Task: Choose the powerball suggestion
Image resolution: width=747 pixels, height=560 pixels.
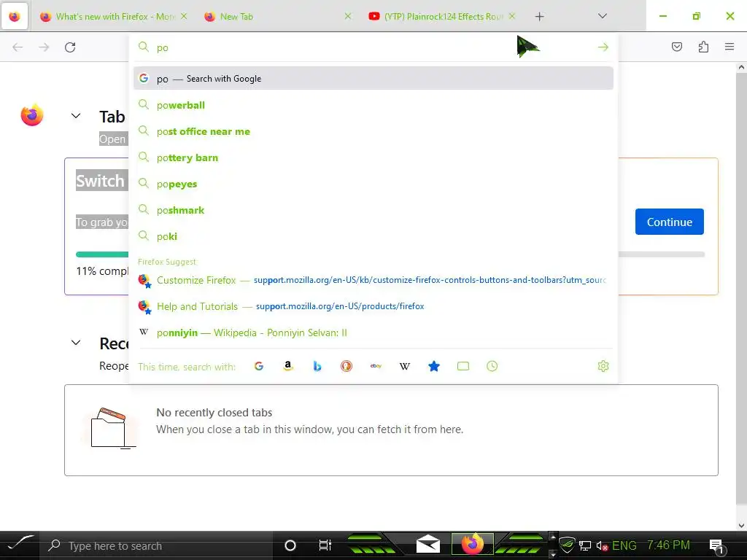Action: pos(373,105)
